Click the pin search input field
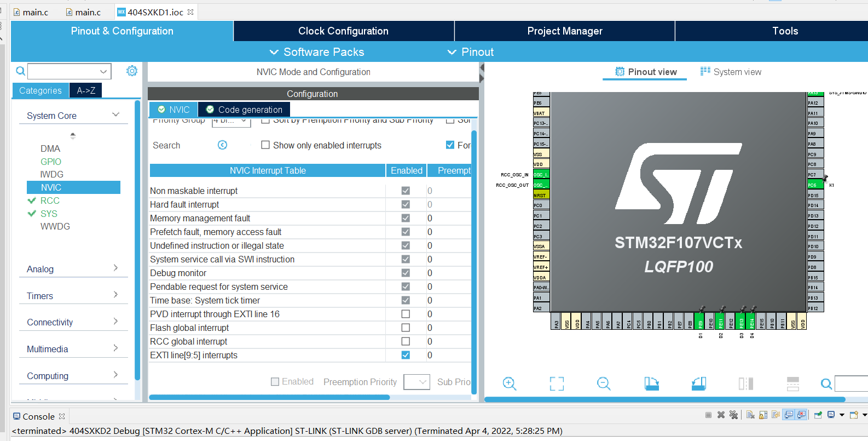The width and height of the screenshot is (868, 441). 851,383
